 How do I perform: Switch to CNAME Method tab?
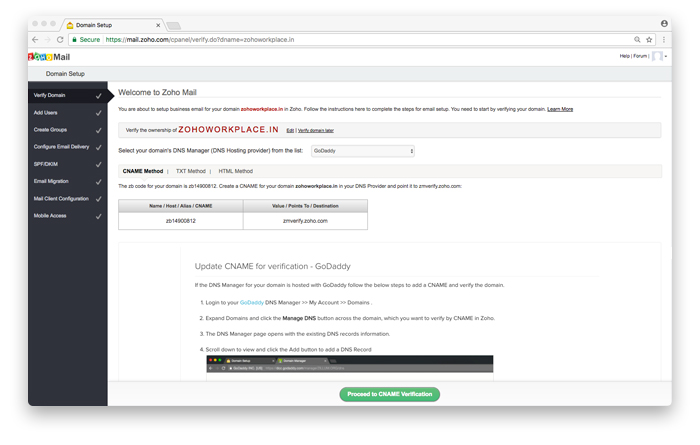[x=143, y=171]
